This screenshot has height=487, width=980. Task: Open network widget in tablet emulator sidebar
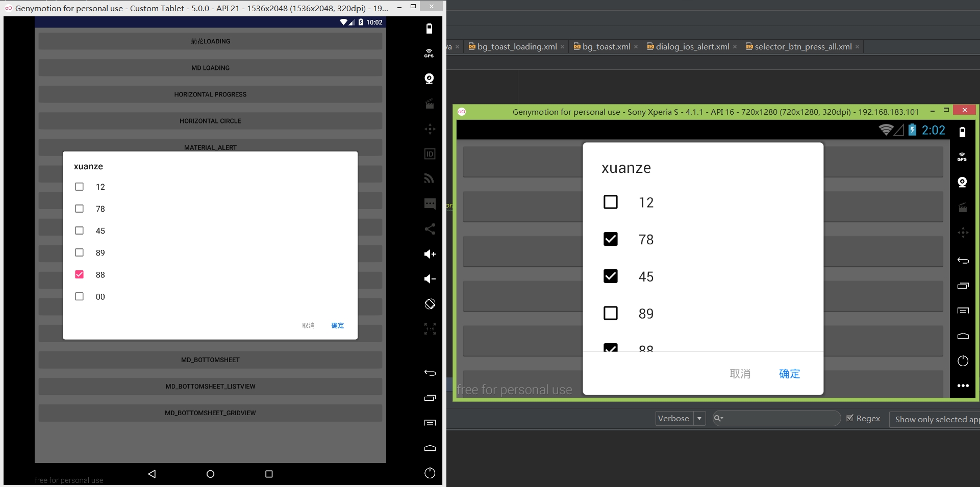pyautogui.click(x=430, y=178)
